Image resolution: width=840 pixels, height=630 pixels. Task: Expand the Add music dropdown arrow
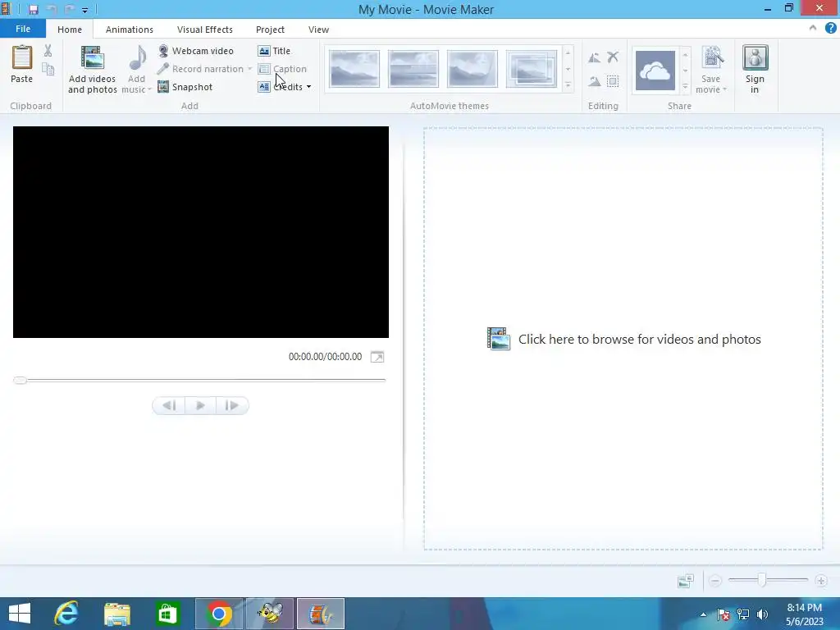point(149,89)
